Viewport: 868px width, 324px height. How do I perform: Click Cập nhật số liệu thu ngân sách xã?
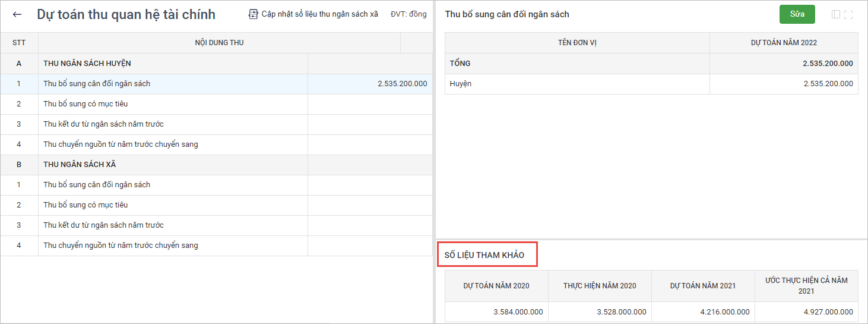click(313, 14)
